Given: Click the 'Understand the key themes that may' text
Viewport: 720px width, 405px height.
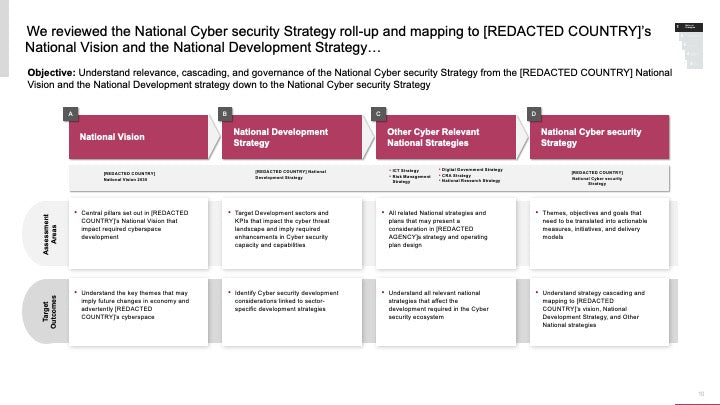Looking at the screenshot, I should tap(135, 305).
